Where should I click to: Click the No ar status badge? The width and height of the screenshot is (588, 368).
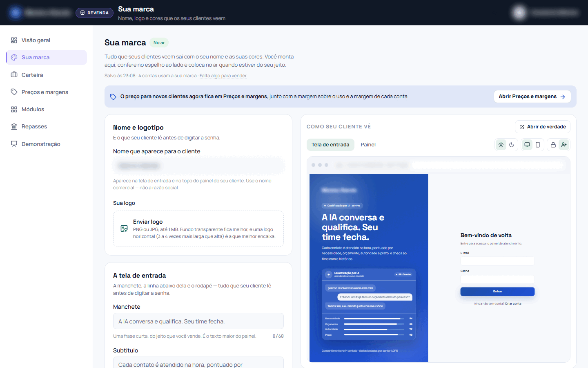coord(159,43)
